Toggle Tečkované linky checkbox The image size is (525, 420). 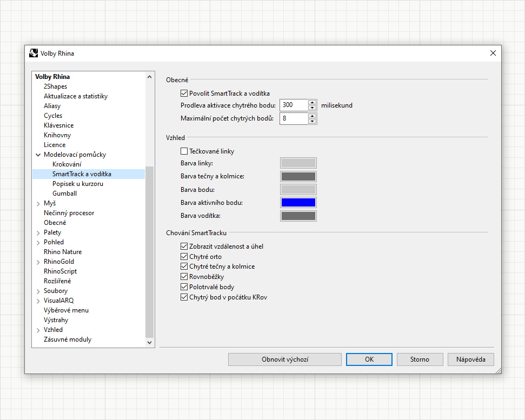pos(184,151)
